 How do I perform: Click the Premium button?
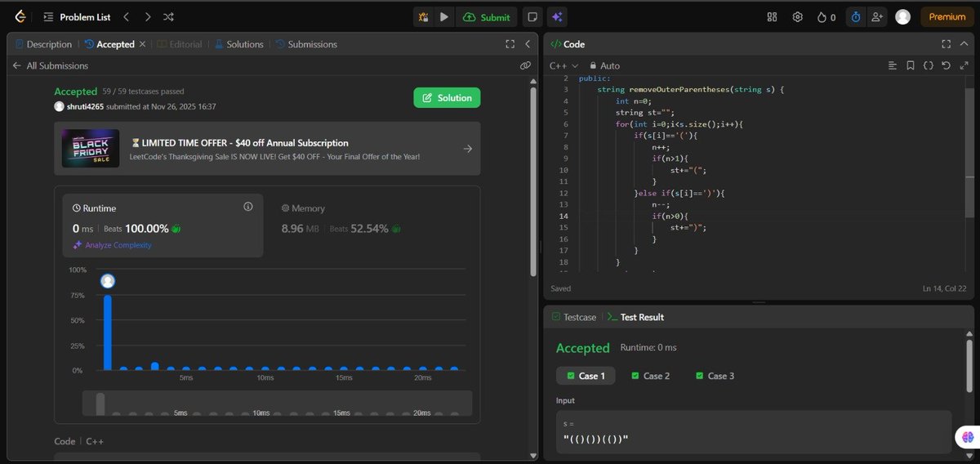tap(947, 16)
